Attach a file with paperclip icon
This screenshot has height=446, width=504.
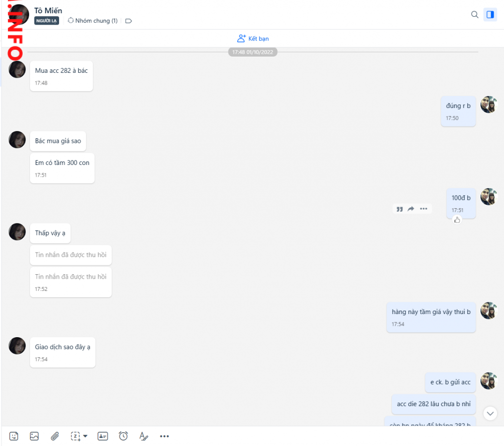pyautogui.click(x=55, y=436)
